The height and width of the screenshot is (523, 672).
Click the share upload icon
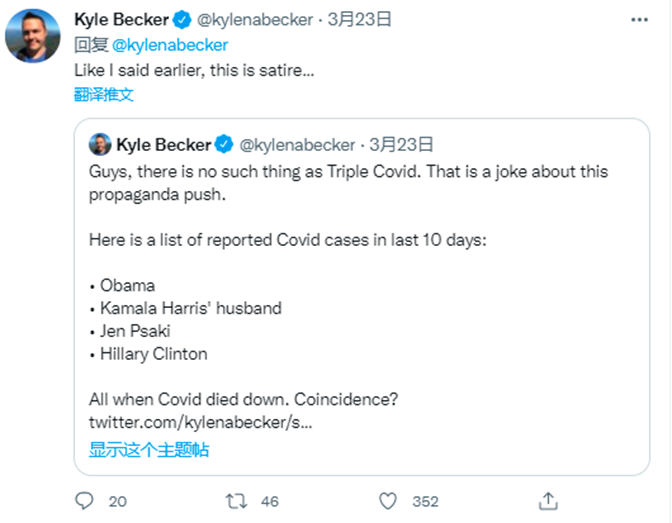click(547, 500)
